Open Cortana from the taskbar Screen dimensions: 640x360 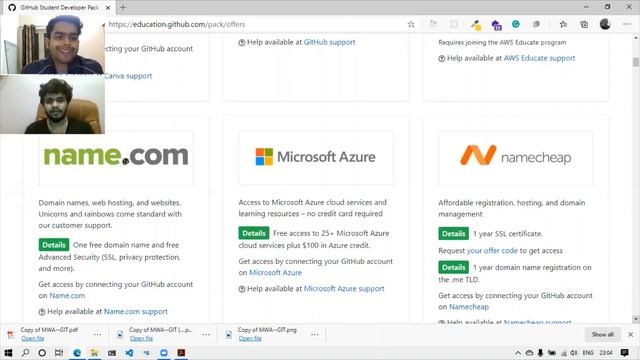click(x=42, y=353)
